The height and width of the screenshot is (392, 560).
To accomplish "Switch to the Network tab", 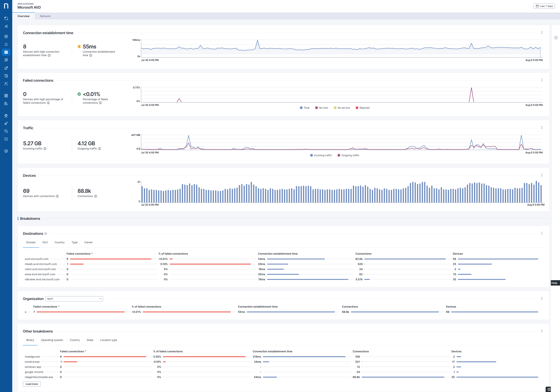I will [45, 16].
